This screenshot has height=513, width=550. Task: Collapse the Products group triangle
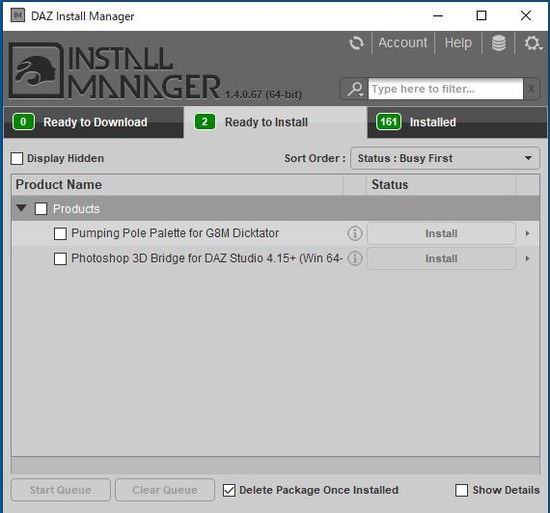[21, 208]
